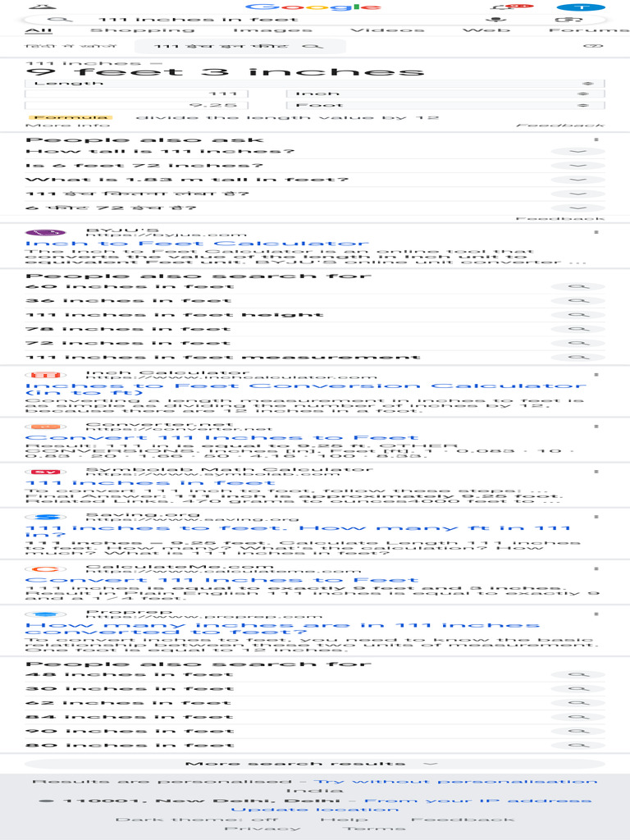Click Feedback under the unit converter

tap(560, 126)
